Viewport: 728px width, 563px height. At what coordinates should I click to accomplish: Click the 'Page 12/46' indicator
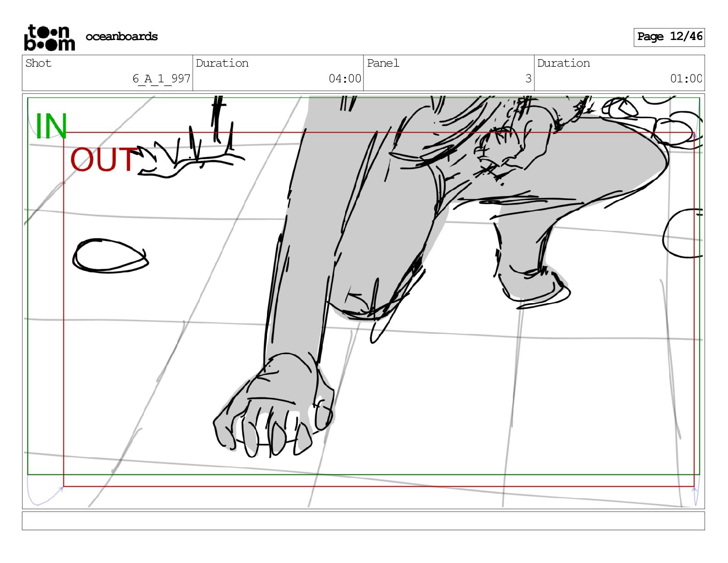click(x=669, y=37)
